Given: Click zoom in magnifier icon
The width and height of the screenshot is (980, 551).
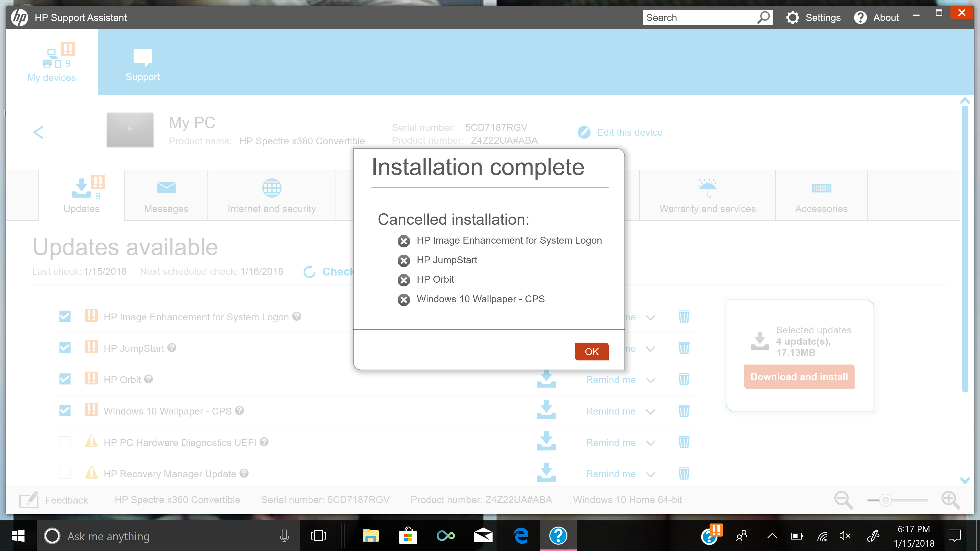Looking at the screenshot, I should click(x=951, y=500).
